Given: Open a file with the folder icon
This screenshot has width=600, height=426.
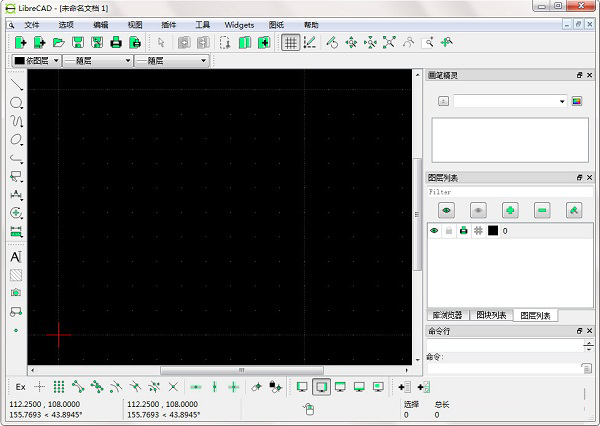Looking at the screenshot, I should [59, 42].
